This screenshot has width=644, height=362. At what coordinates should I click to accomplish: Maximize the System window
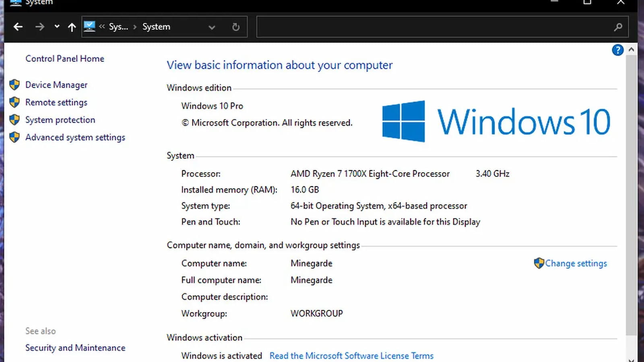[x=587, y=2]
